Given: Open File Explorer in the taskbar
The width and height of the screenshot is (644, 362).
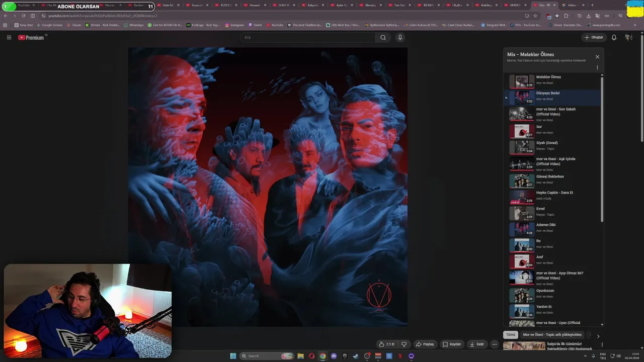Looking at the screenshot, I should (300, 356).
